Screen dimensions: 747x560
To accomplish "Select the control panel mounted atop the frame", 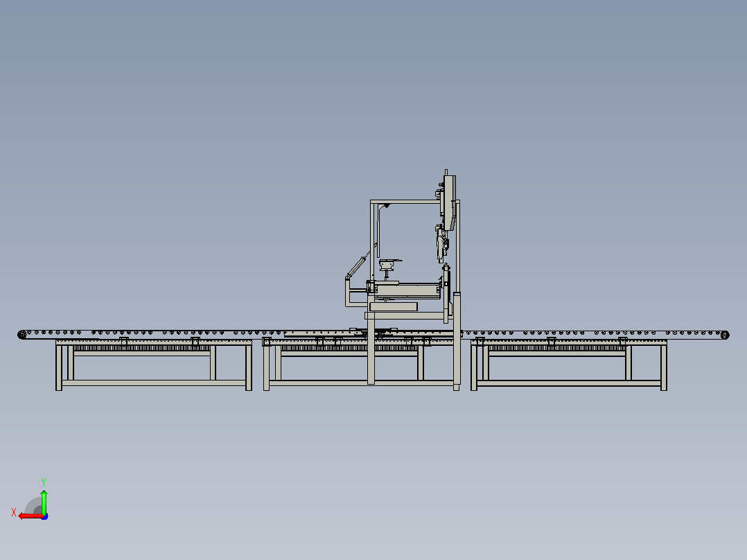I will click(449, 202).
